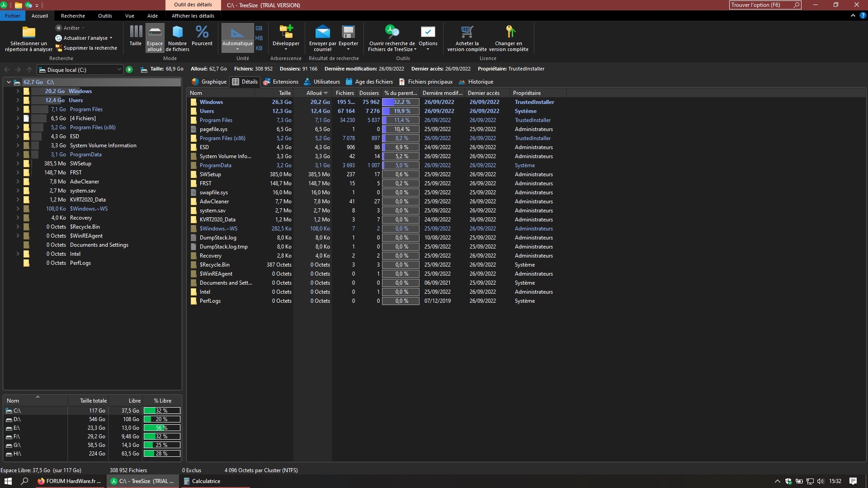Open the Disque local (C:) path dropdown
This screenshot has width=868, height=488.
[x=119, y=70]
